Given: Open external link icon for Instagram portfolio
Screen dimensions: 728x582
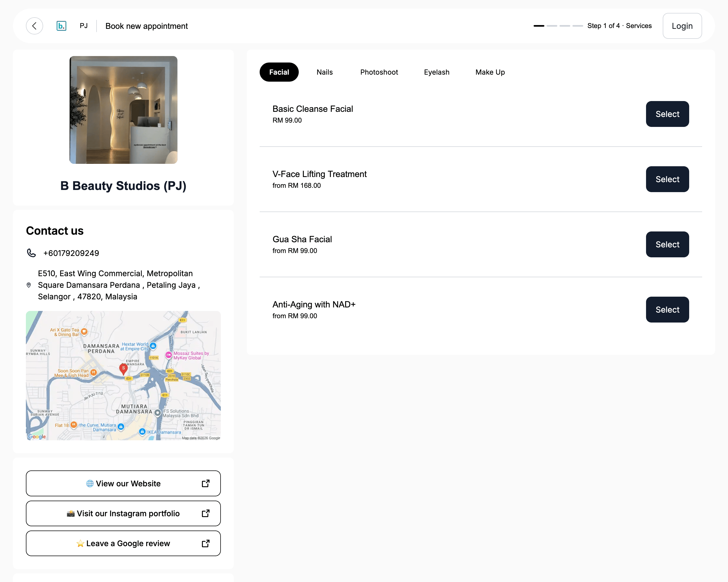Looking at the screenshot, I should pyautogui.click(x=206, y=513).
